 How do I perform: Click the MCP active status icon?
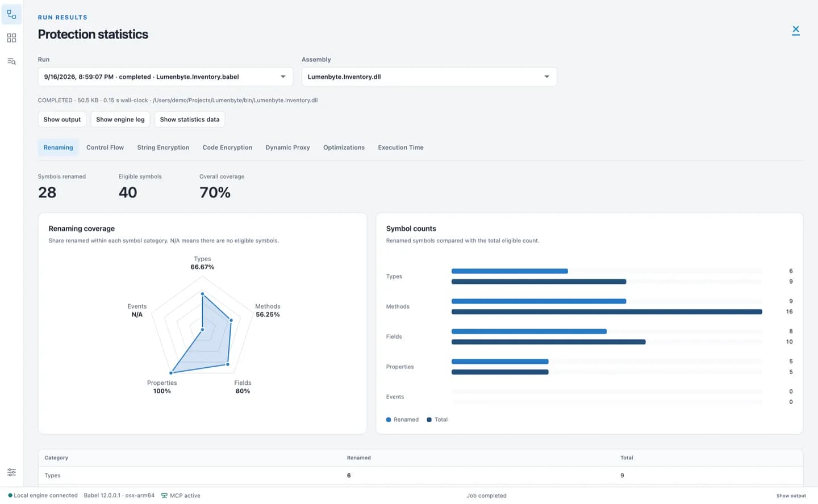click(x=164, y=495)
